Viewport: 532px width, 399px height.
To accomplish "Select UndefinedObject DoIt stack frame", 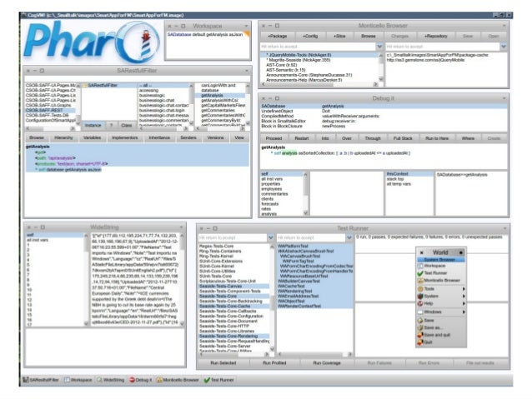I will pos(384,111).
